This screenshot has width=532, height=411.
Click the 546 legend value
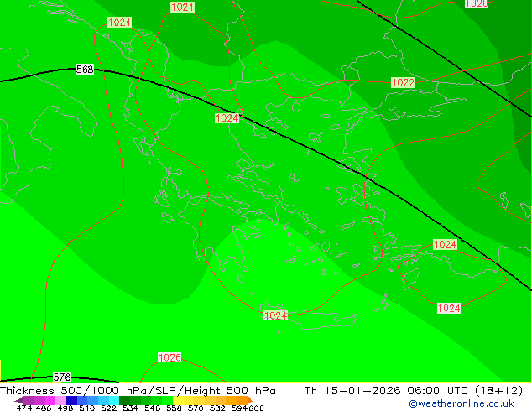(x=153, y=408)
